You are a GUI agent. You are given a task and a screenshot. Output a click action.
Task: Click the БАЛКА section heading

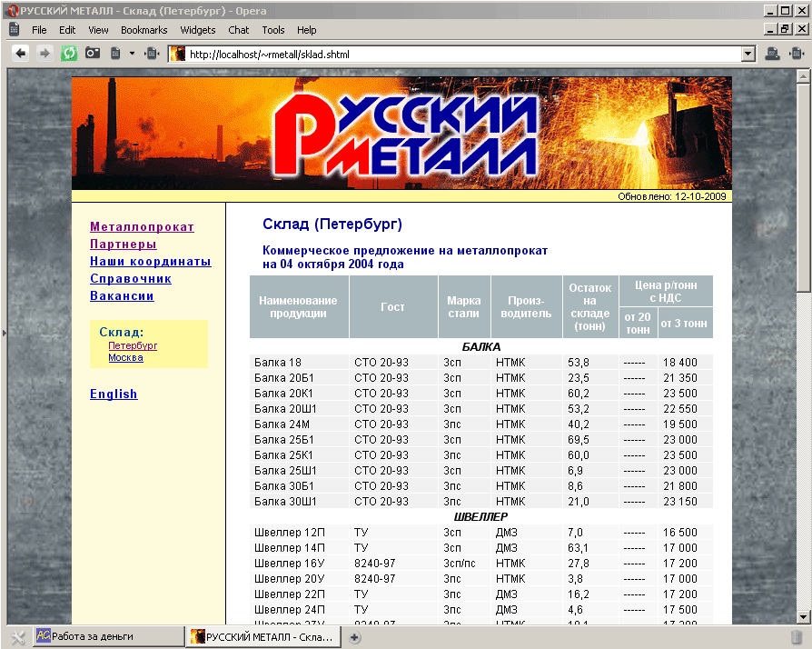481,347
